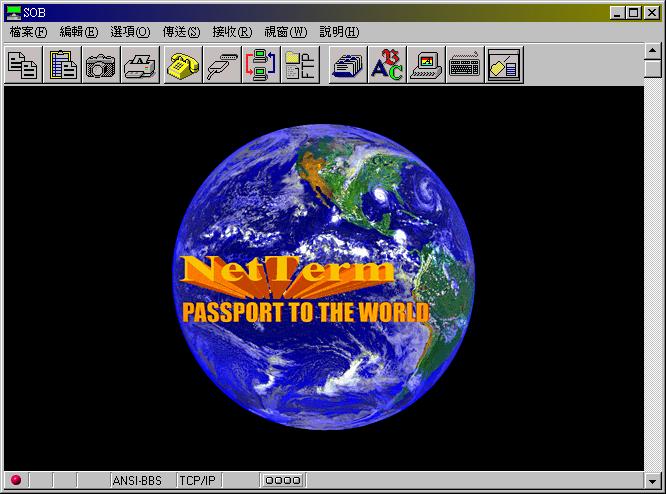Click the vertical scrollbar up arrow
The image size is (666, 494).
click(x=652, y=51)
